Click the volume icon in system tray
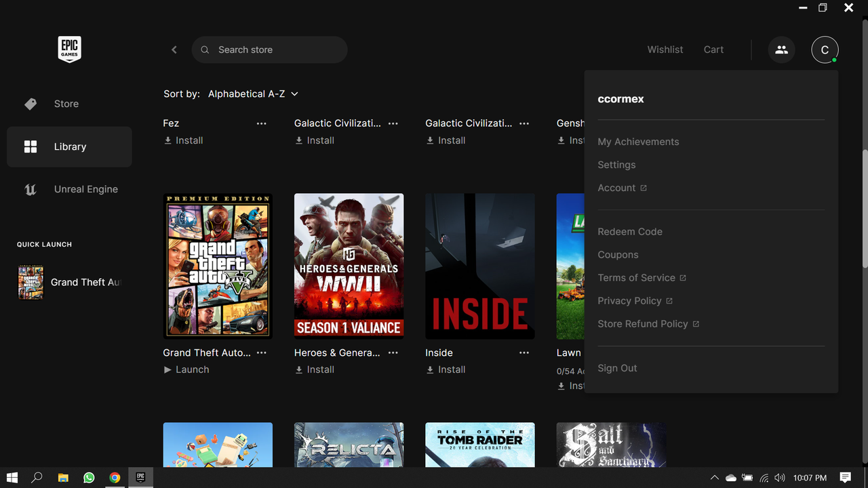The image size is (868, 488). click(780, 478)
